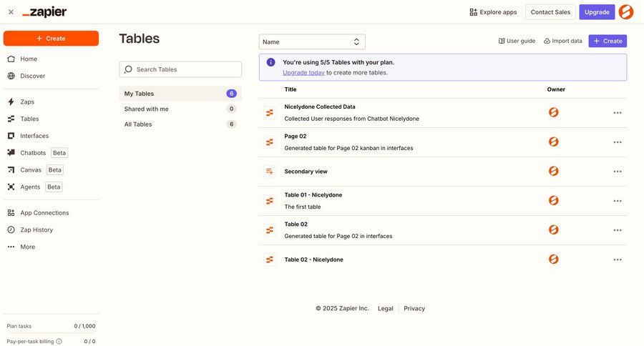Click the Title column header
Image resolution: width=644 pixels, height=346 pixels.
pos(291,89)
